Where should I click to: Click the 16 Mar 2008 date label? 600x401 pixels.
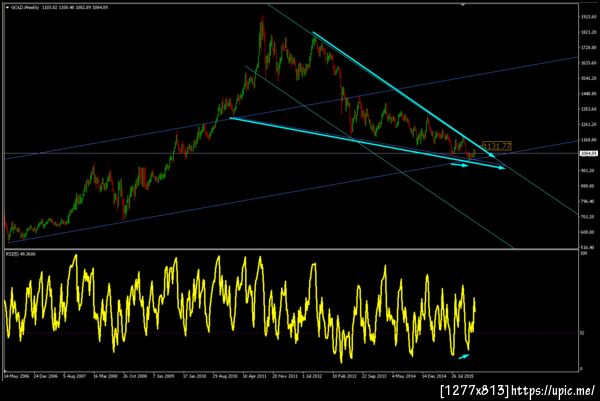pos(105,376)
